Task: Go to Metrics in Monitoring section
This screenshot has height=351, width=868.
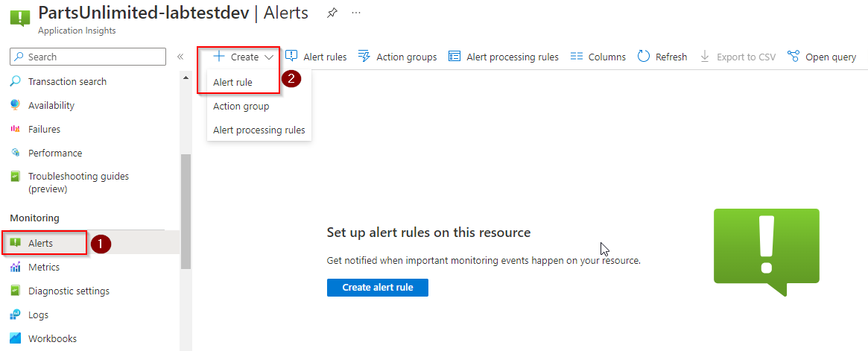Action: (44, 267)
